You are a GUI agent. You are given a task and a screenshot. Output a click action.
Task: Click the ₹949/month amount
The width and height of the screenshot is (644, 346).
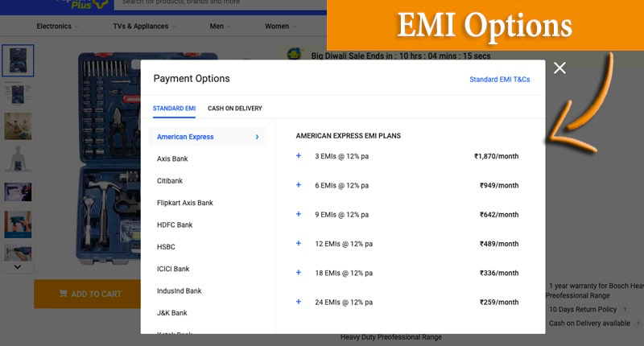click(x=499, y=185)
